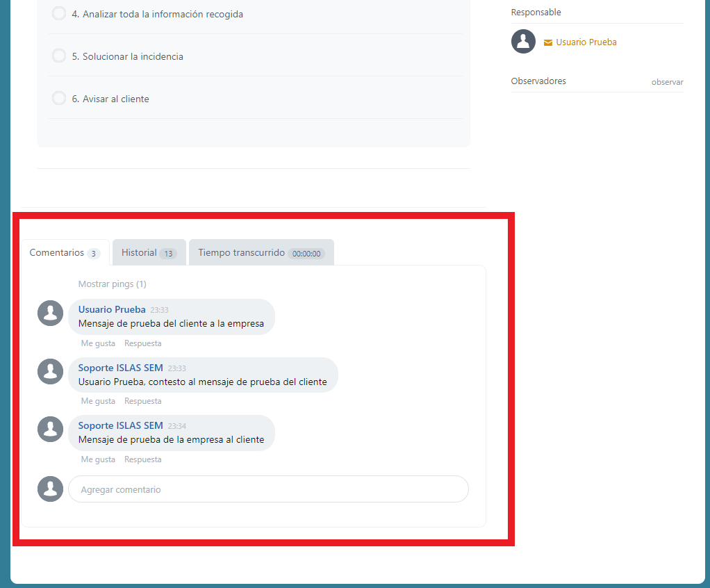Image resolution: width=710 pixels, height=588 pixels.
Task: Mark step 6 Avisar al cliente done
Action: (59, 99)
